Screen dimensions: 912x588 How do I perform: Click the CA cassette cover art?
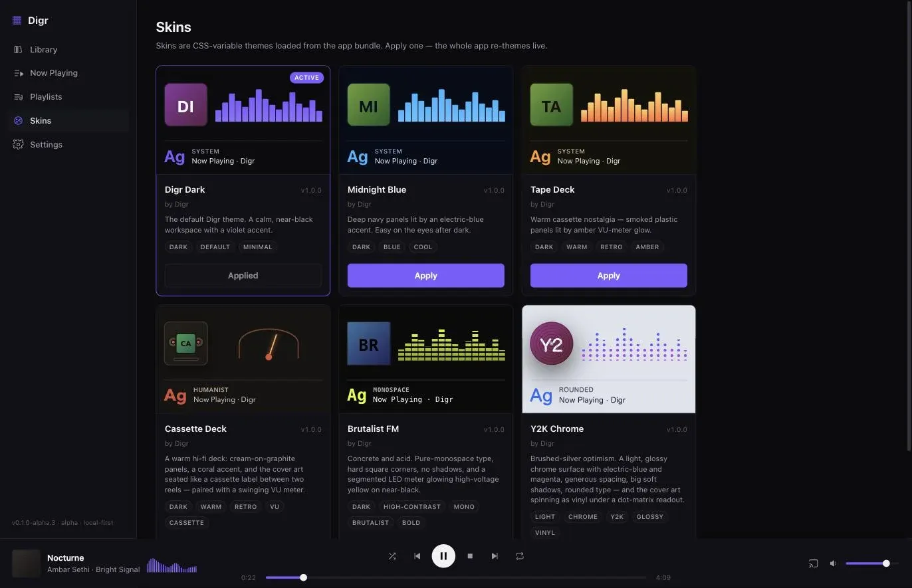pyautogui.click(x=185, y=343)
